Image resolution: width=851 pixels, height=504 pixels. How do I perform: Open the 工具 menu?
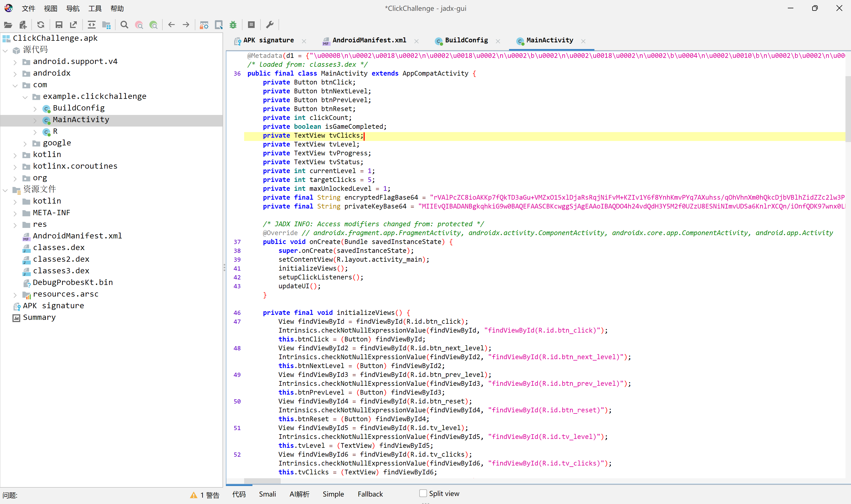95,9
